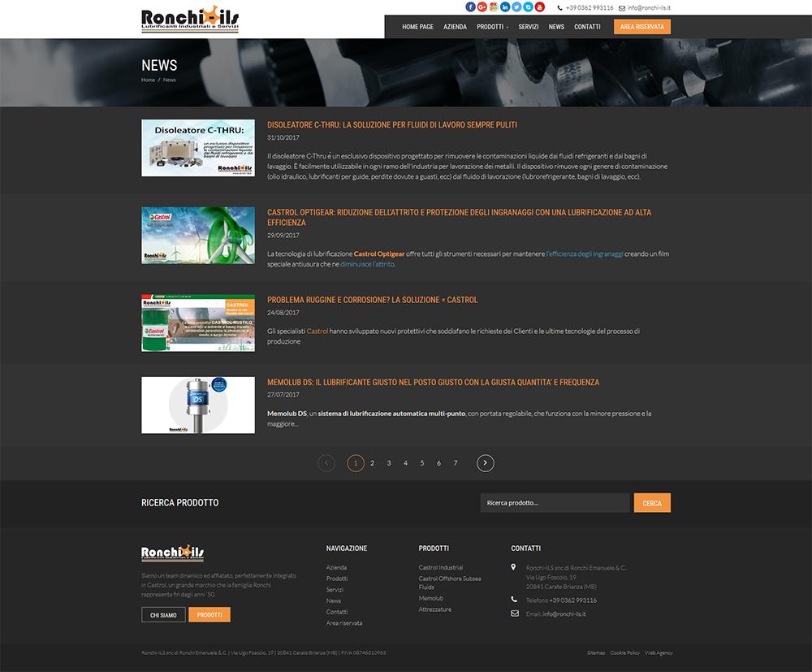This screenshot has height=672, width=812.
Task: Open Servizi in the top menu
Action: coord(529,27)
